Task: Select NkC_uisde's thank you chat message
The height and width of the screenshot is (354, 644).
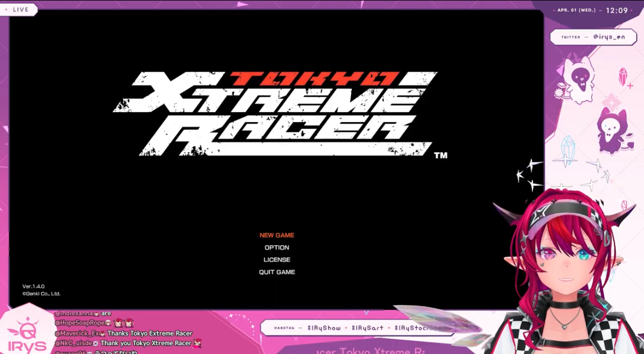Action: (x=127, y=343)
